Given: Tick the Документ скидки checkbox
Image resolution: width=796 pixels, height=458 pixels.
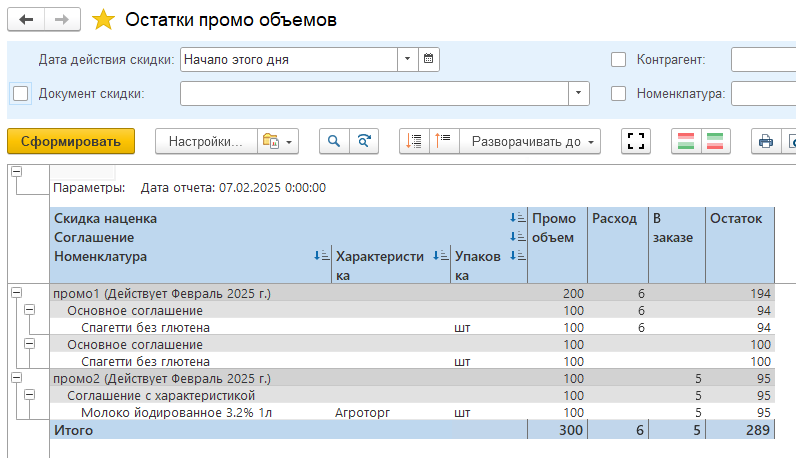Looking at the screenshot, I should (x=20, y=93).
